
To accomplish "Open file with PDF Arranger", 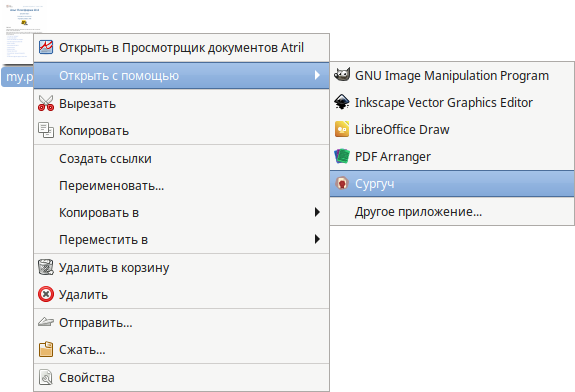I will [452, 157].
